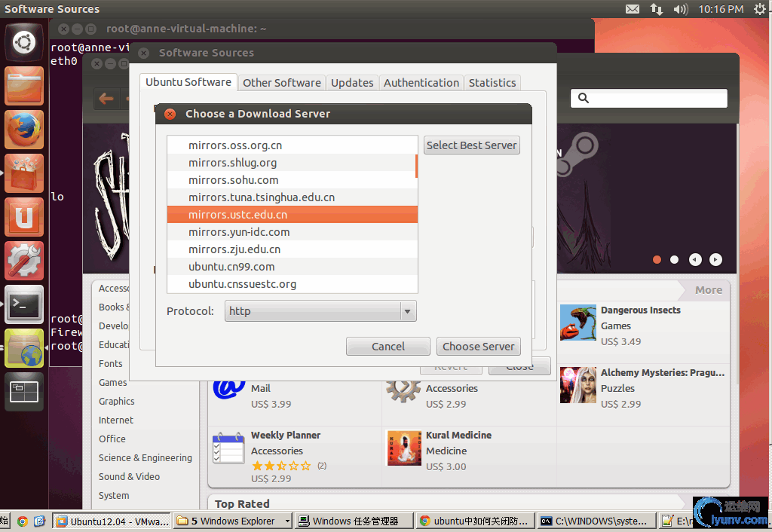Open Protocol http dropdown
This screenshot has width=772, height=532.
(x=320, y=311)
